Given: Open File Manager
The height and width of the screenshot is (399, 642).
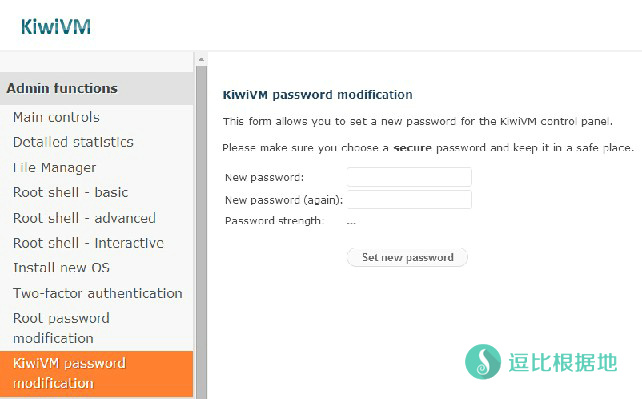Looking at the screenshot, I should 54,168.
